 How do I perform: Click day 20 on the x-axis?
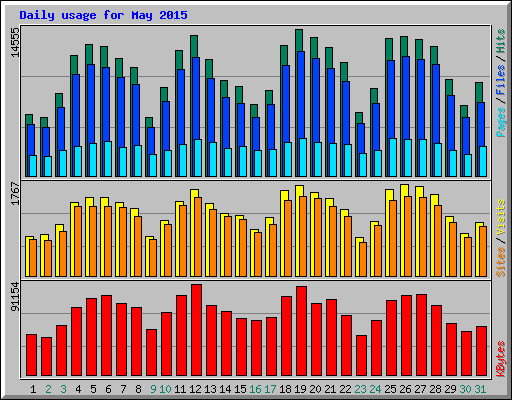315,389
